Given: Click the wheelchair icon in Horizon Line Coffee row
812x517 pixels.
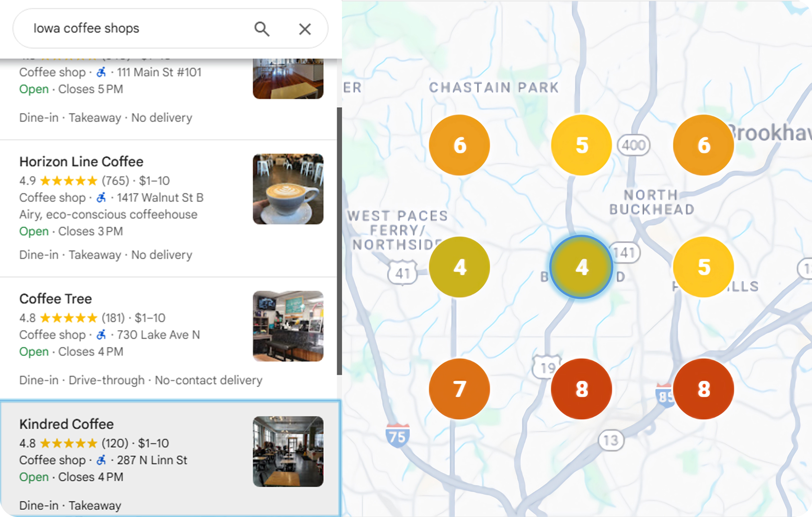Looking at the screenshot, I should pyautogui.click(x=101, y=197).
